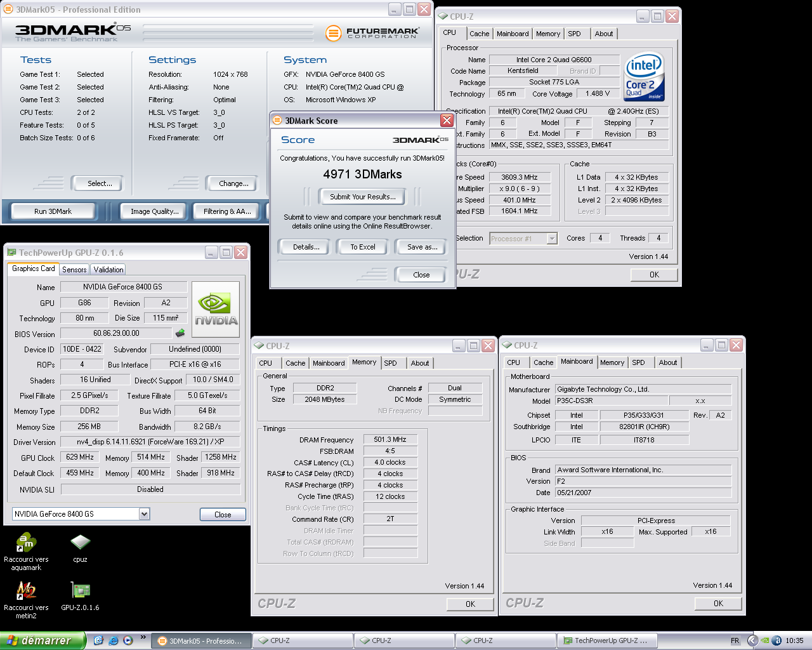Click the CPU-Z Mainboard window title icon

[x=507, y=345]
